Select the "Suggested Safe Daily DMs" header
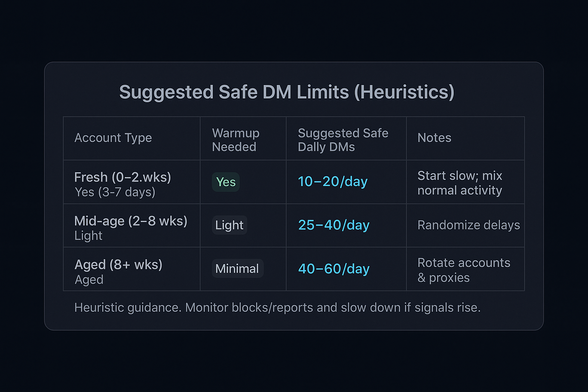This screenshot has width=588, height=392. (343, 140)
